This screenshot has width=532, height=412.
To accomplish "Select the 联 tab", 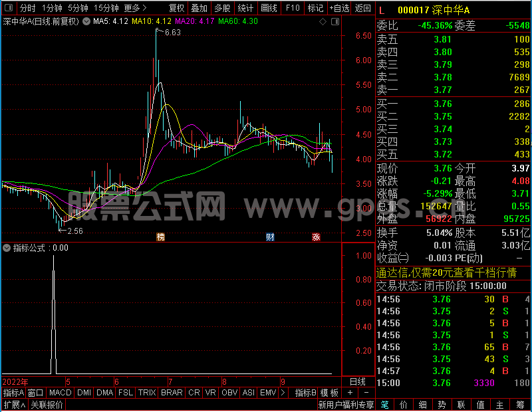I will pyautogui.click(x=461, y=405).
